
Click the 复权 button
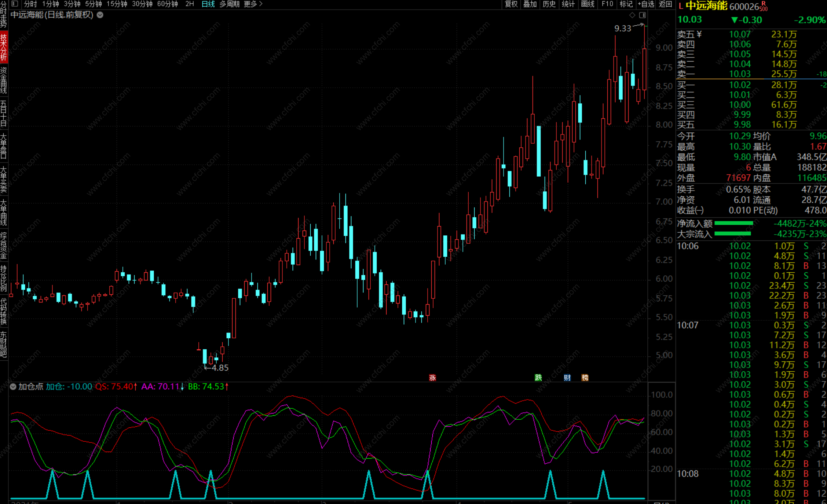click(x=511, y=4)
